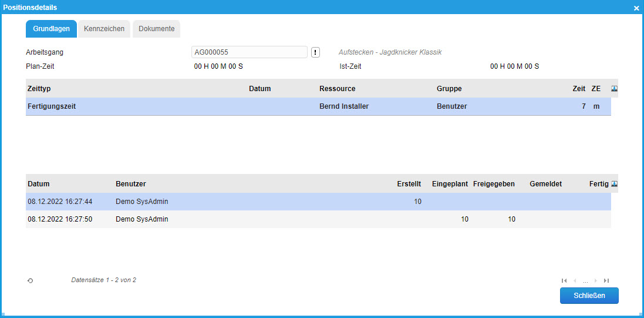Click the export icon in the Zeittyp table header

coord(614,89)
